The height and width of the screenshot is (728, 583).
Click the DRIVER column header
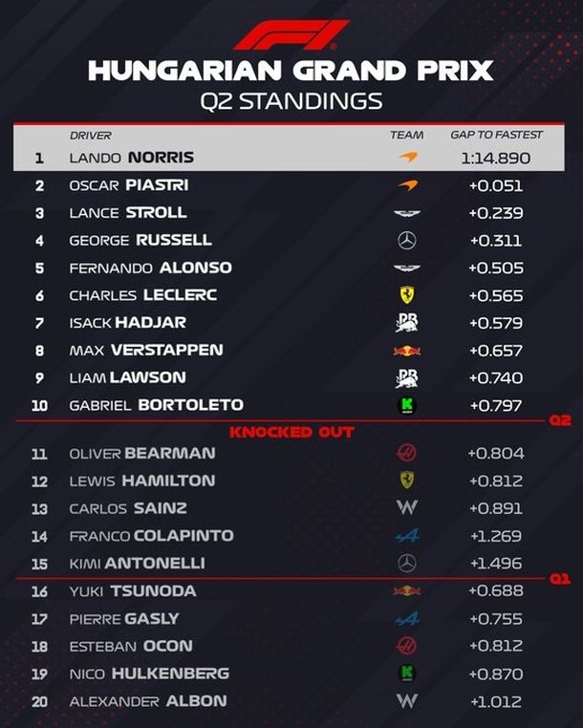[x=90, y=136]
